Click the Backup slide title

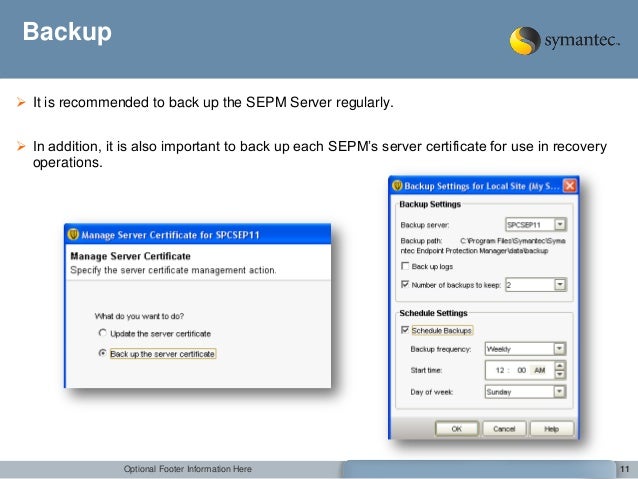click(x=67, y=31)
